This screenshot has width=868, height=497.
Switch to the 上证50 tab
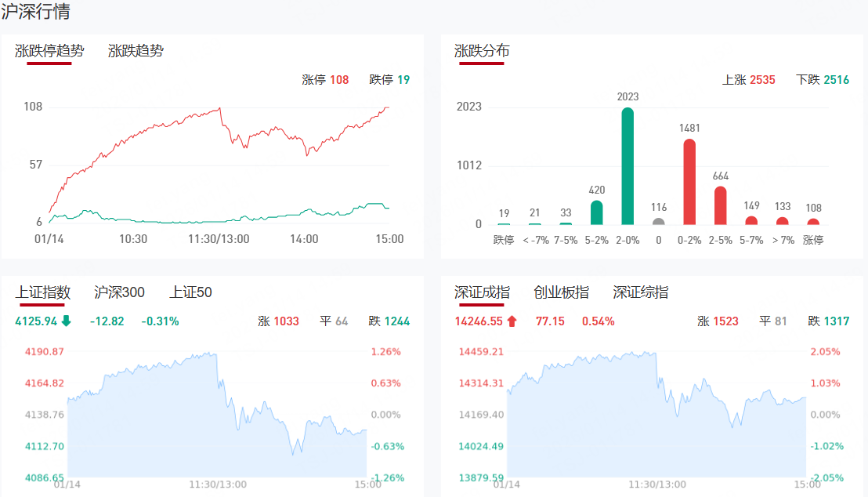[x=190, y=292]
